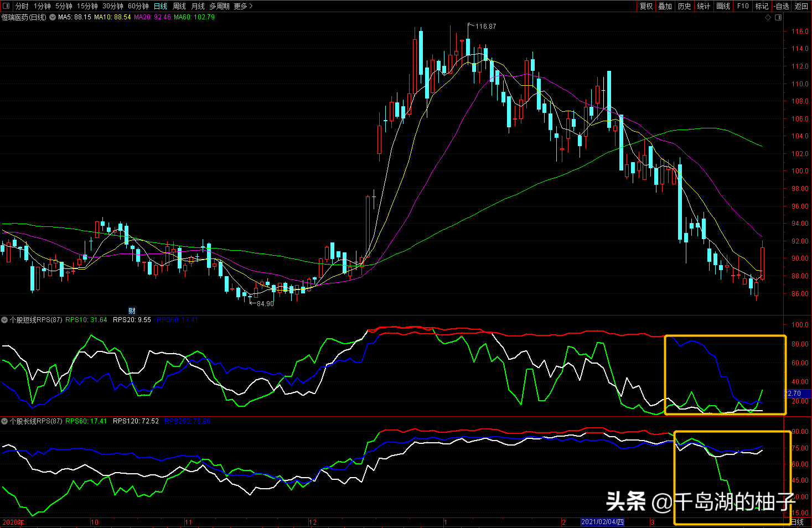This screenshot has height=528, width=812.
Task: Toggle the right side panel icon
Action: coord(779,18)
